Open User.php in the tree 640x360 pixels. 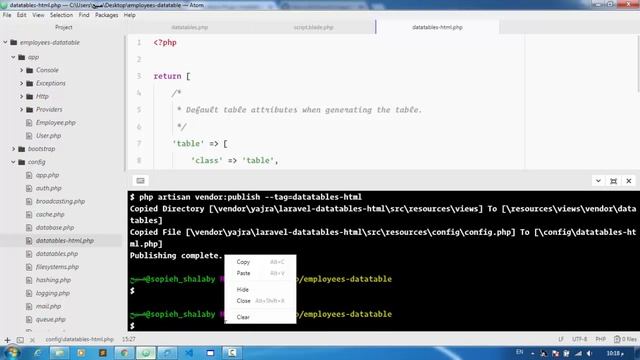click(48, 136)
